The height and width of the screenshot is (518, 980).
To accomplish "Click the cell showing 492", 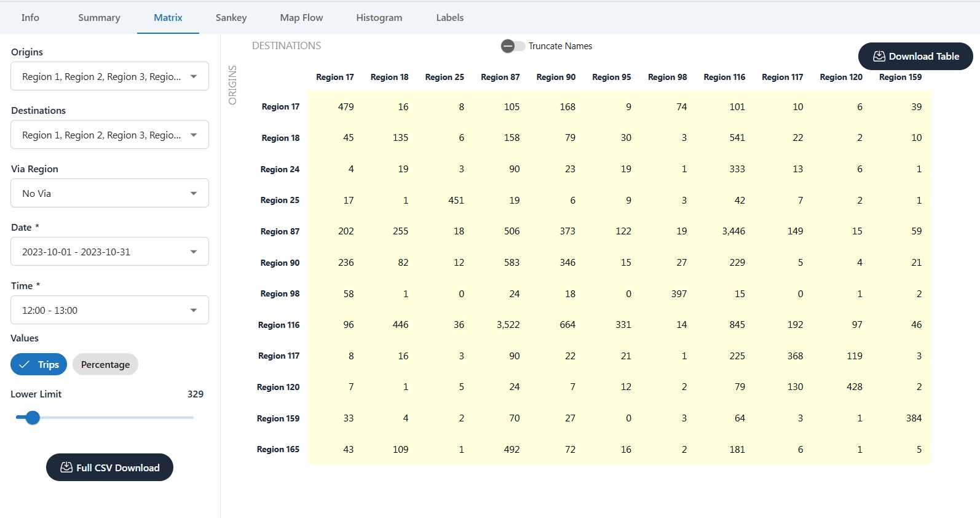I will click(512, 450).
